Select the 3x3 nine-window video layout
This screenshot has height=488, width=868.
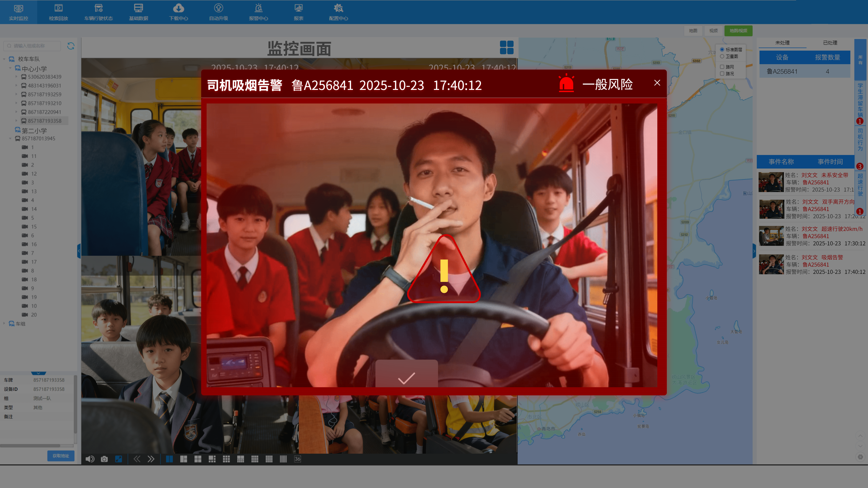click(226, 459)
